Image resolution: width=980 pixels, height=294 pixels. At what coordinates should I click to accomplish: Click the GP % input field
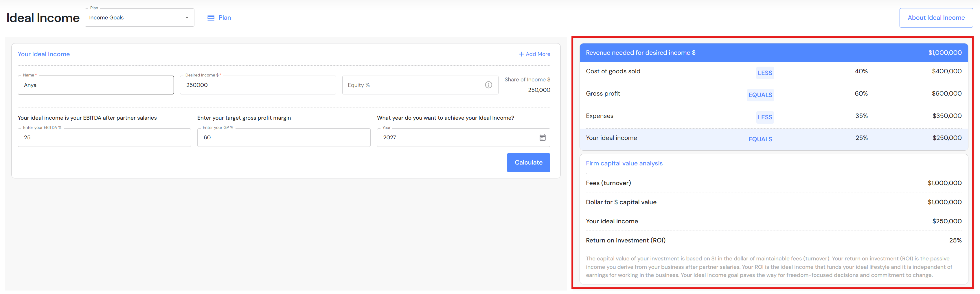coord(284,138)
